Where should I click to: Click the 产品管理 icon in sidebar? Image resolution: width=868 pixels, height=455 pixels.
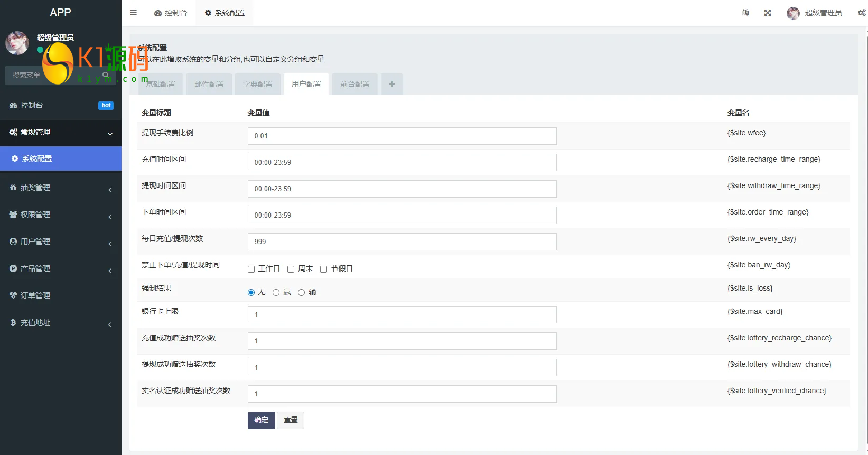13,268
